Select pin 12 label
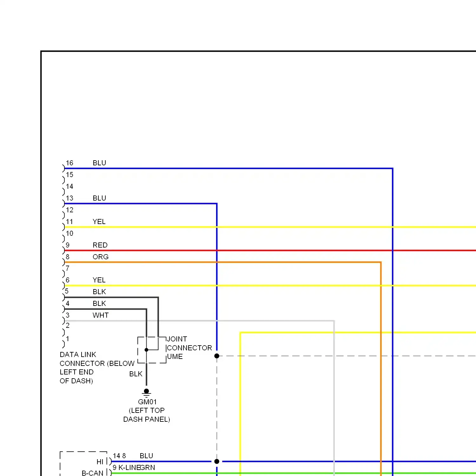 coord(69,210)
